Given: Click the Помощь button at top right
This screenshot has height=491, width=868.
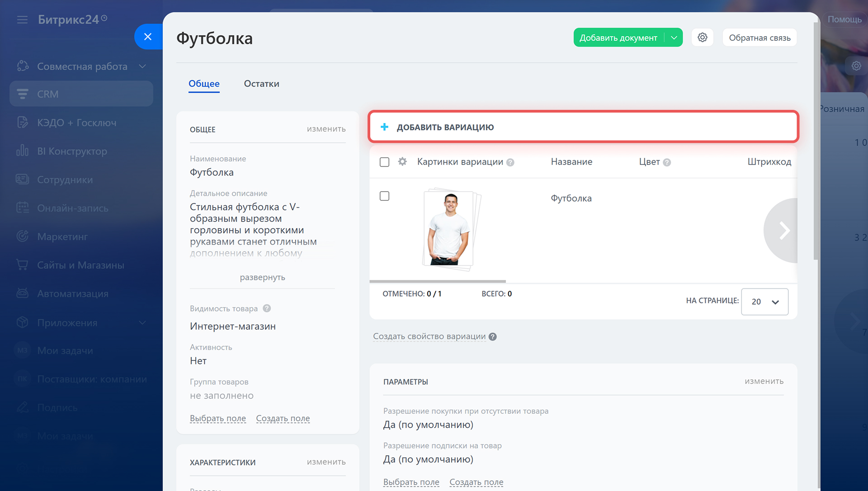Looking at the screenshot, I should [844, 19].
